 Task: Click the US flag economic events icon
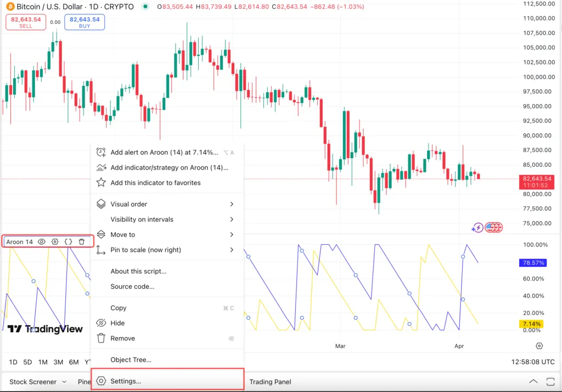click(x=490, y=227)
